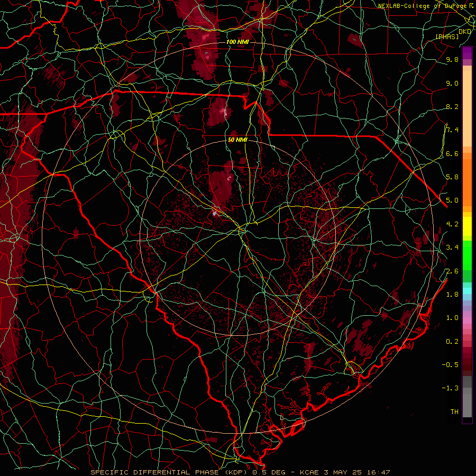Click the 5.0 value on the color scale
Screen dimensions: 476x476
[452, 200]
